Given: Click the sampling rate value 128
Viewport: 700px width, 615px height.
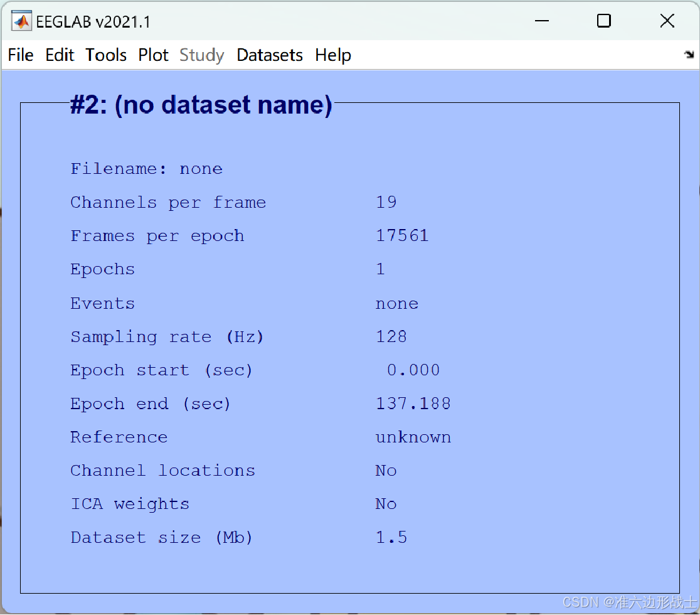Looking at the screenshot, I should (391, 337).
